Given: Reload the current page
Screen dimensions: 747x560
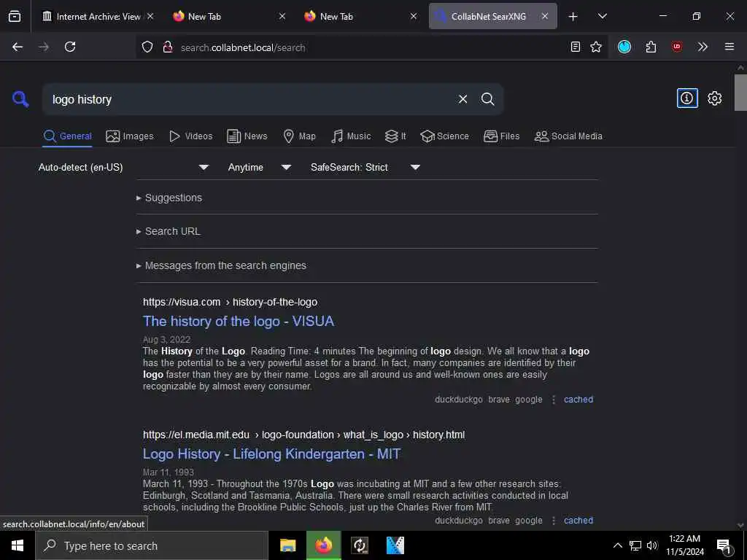Looking at the screenshot, I should tap(70, 47).
